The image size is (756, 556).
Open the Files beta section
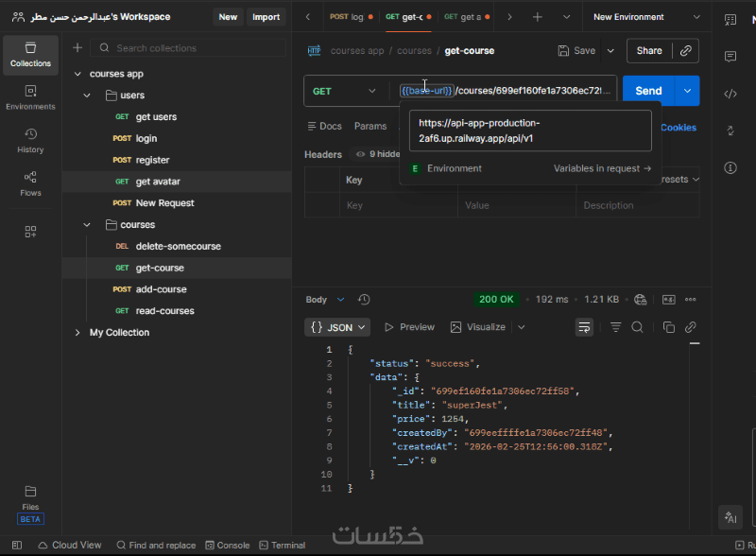tap(30, 505)
